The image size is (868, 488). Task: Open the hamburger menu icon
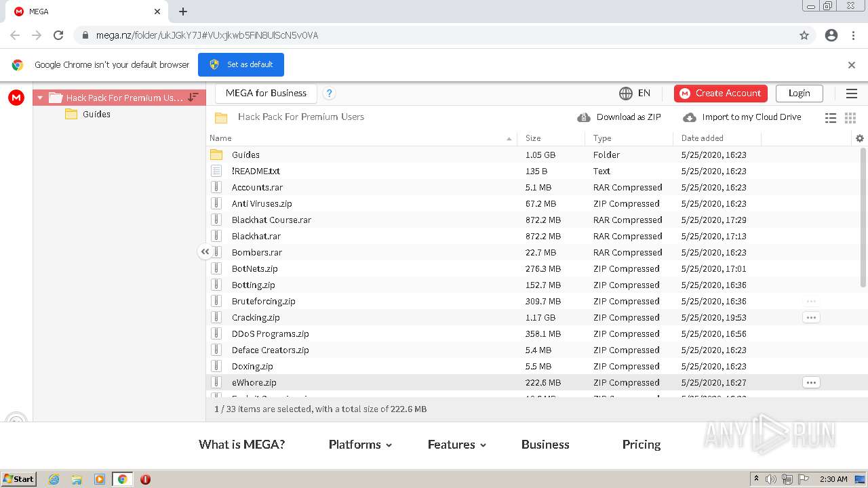852,94
